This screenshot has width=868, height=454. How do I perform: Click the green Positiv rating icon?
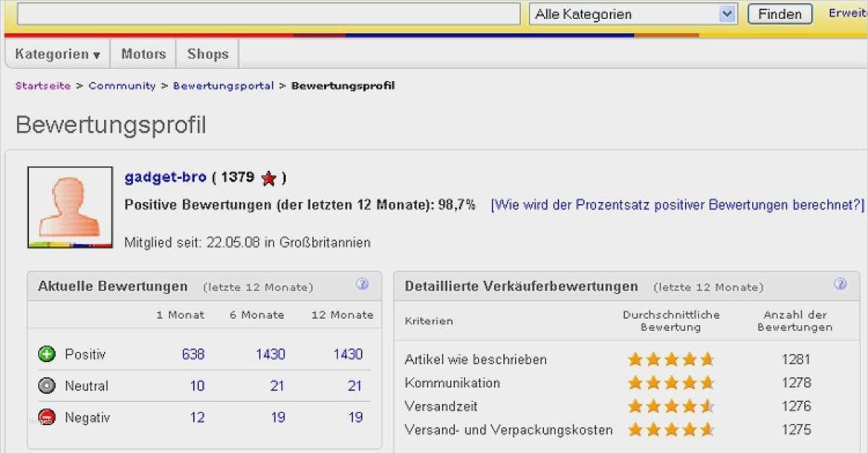[x=46, y=354]
